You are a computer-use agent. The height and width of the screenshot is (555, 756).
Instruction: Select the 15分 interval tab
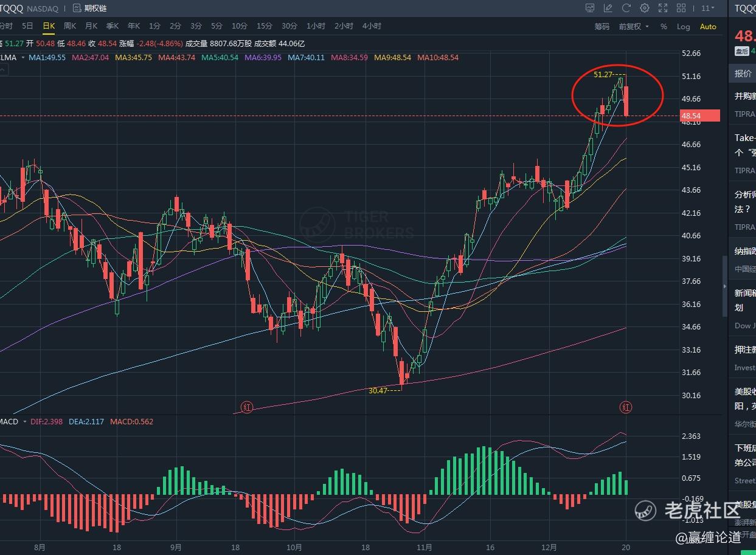(x=265, y=26)
